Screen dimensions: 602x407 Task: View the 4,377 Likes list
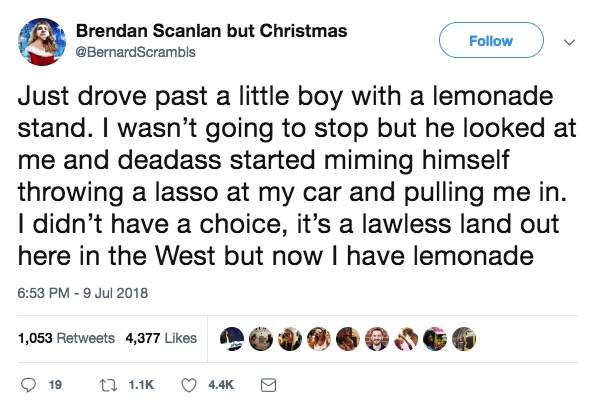(161, 338)
